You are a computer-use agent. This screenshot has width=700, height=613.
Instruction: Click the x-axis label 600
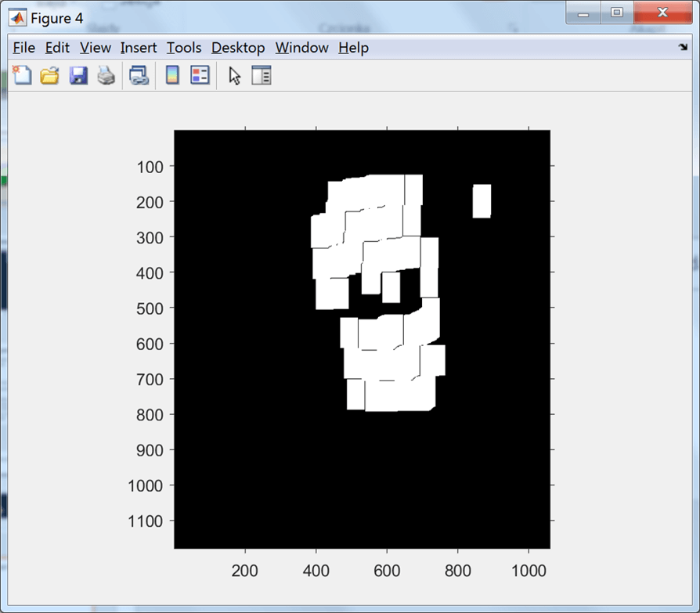pyautogui.click(x=387, y=571)
